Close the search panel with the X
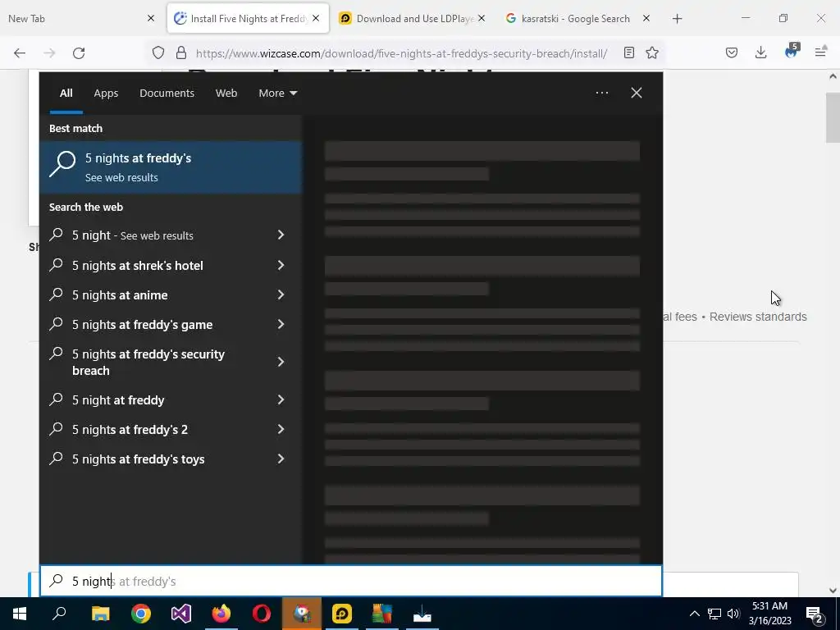 (637, 93)
